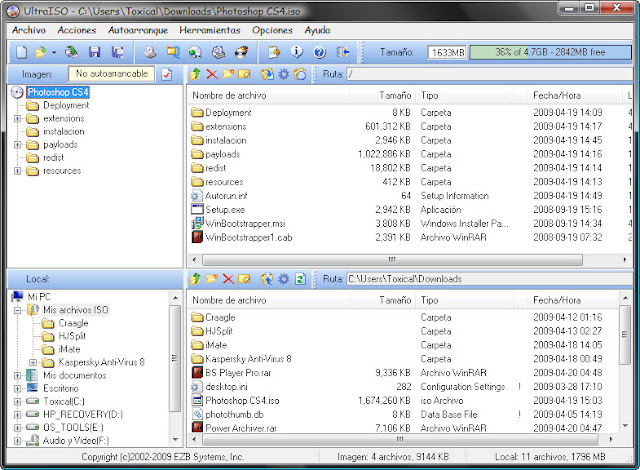Open the Archivo menu
The height and width of the screenshot is (470, 640).
click(x=29, y=30)
